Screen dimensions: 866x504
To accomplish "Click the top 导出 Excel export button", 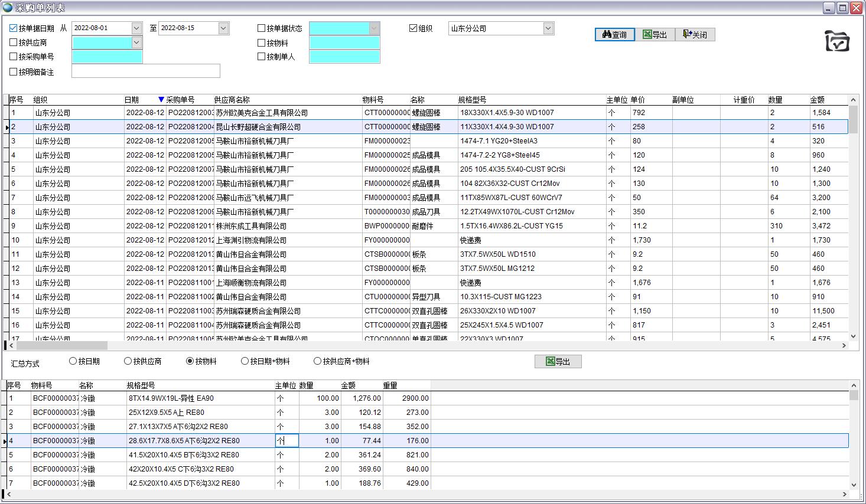I will 655,35.
